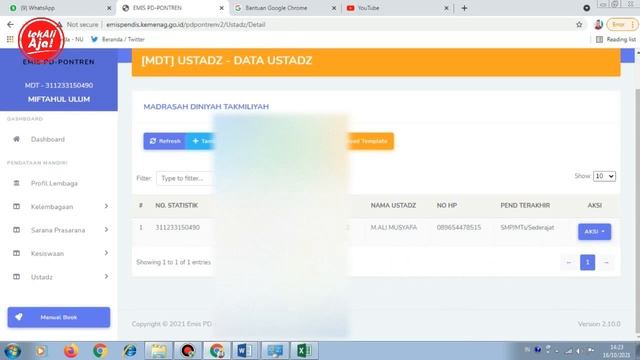Viewport: 640px width, 360px height.
Task: Bookmark this page with the star icon
Action: coord(579,24)
